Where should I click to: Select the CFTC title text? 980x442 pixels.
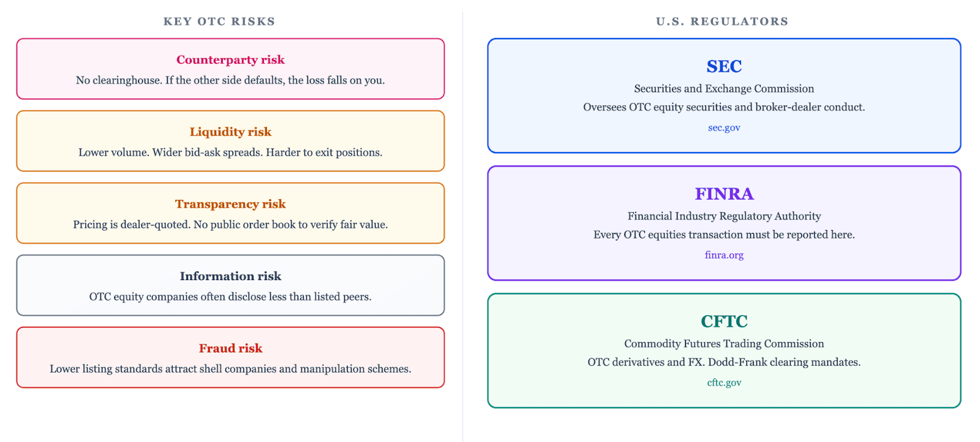(724, 321)
